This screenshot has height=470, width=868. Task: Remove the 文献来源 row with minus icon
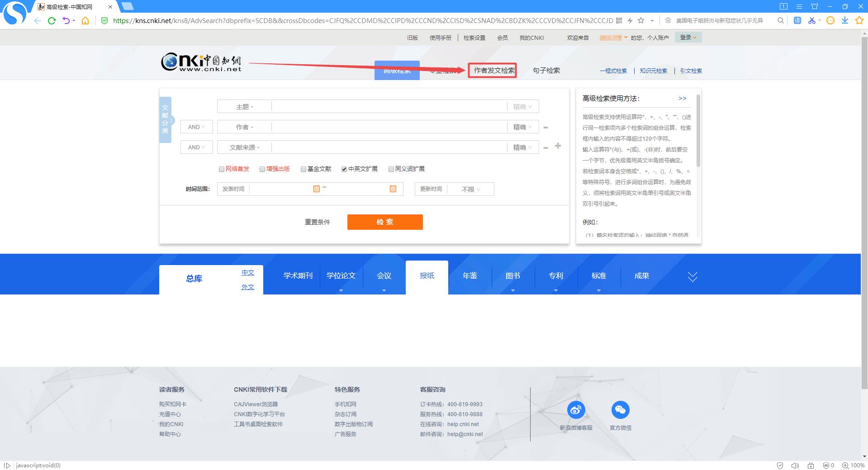tap(545, 147)
